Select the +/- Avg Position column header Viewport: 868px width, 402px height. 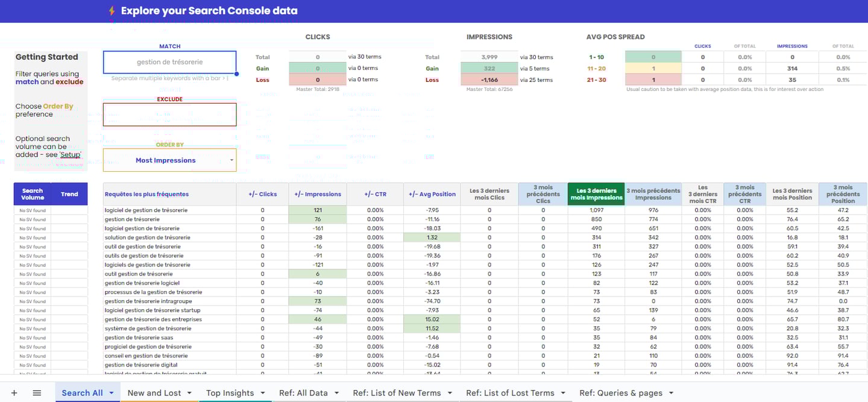432,194
